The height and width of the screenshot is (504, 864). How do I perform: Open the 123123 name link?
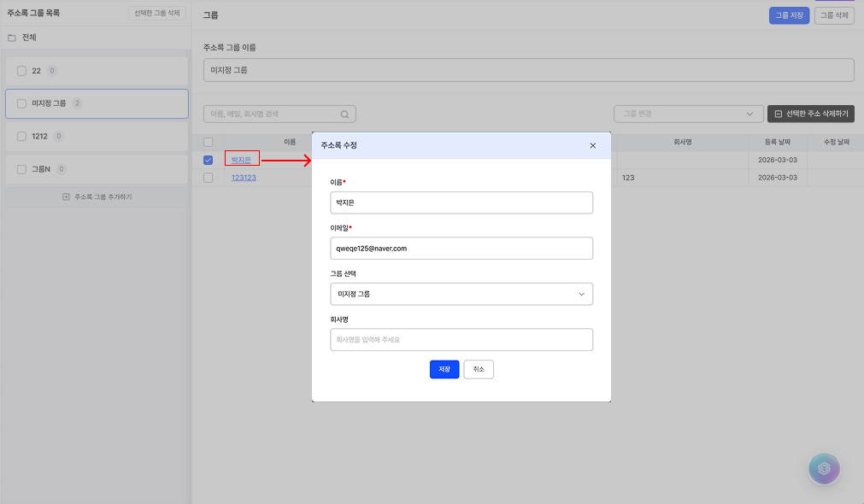click(244, 178)
